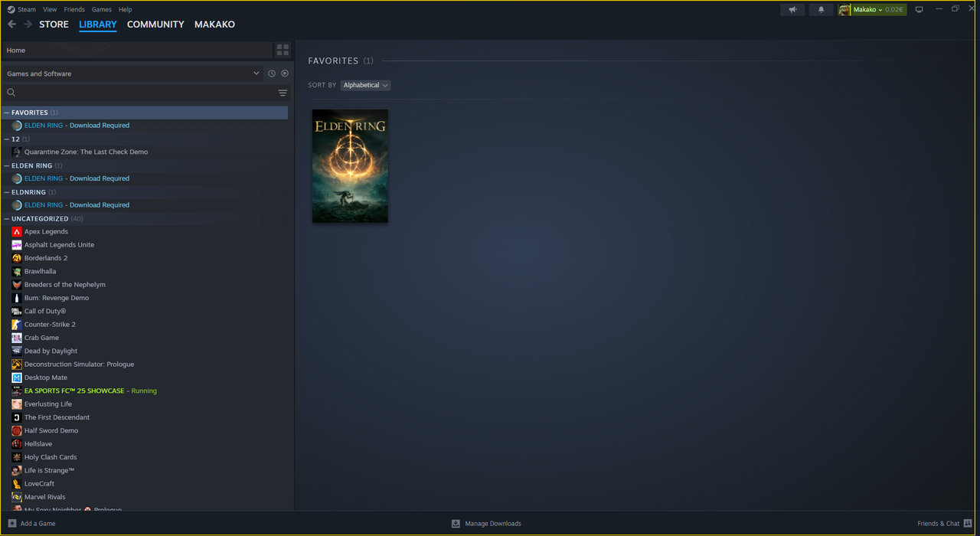Switch to the STORE tab
Screen dimensions: 980x536
pyautogui.click(x=54, y=25)
